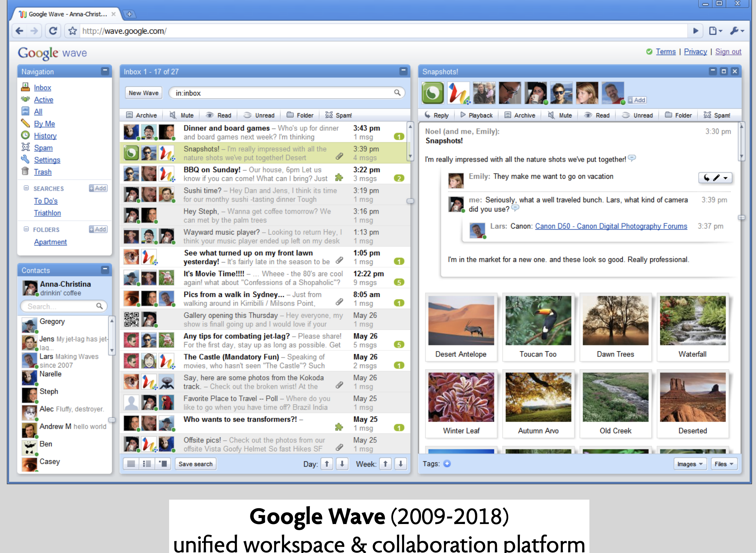Open the Triathlon saved search
This screenshot has width=756, height=553.
tap(47, 213)
